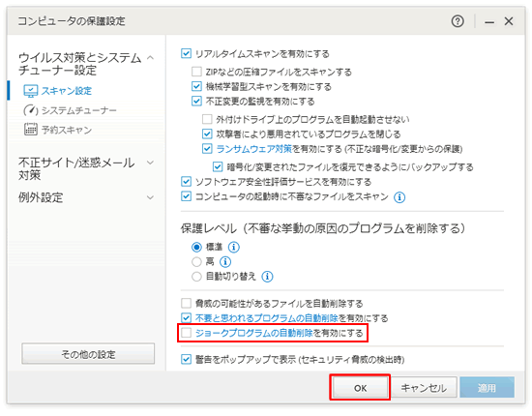Enable ZIP compressed file scanning checkbox
The width and height of the screenshot is (532, 416).
click(x=196, y=72)
